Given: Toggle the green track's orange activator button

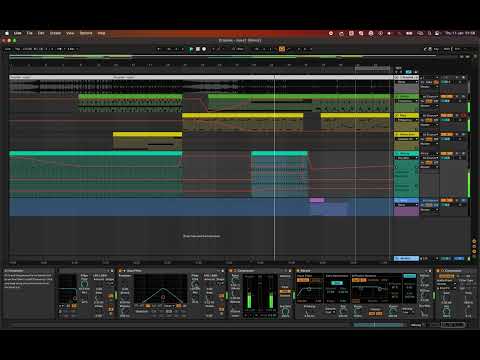Looking at the screenshot, I should 447,97.
